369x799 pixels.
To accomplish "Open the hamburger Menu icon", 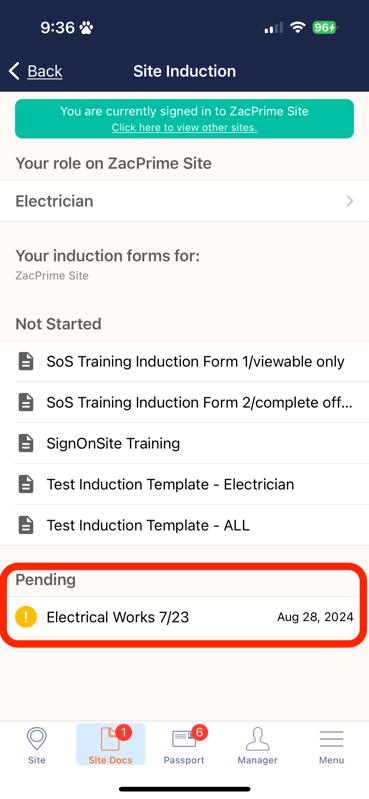I will 331,739.
